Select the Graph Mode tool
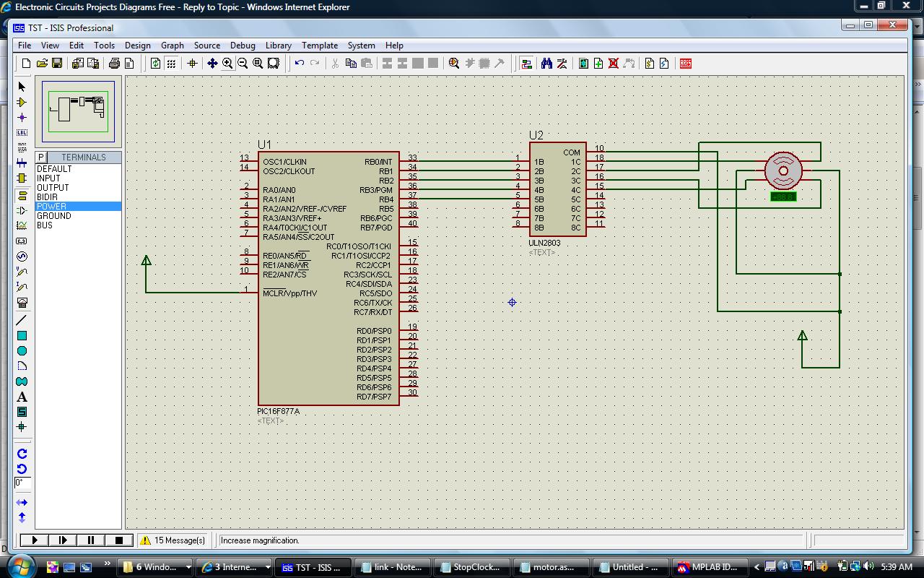Screen dimensions: 924x578 [22, 226]
